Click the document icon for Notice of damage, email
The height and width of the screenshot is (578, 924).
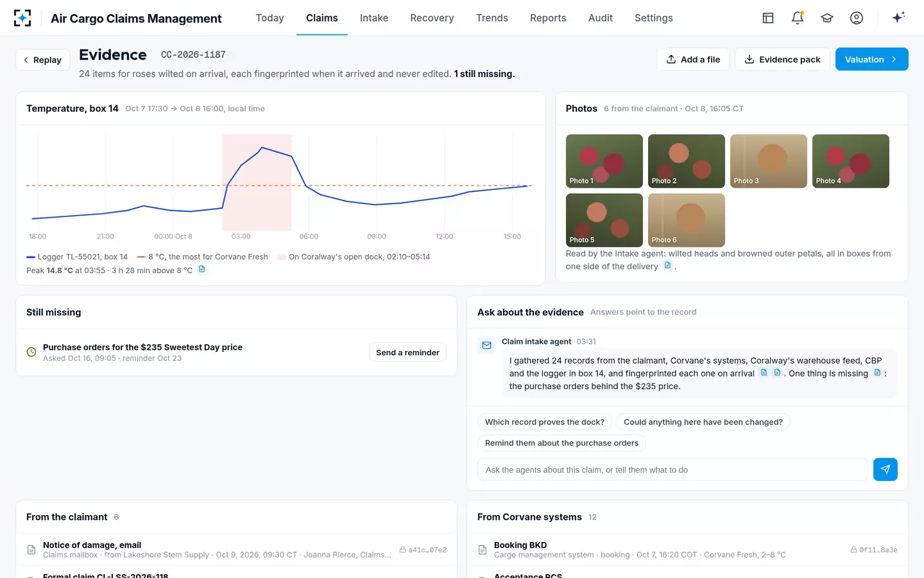coord(31,550)
